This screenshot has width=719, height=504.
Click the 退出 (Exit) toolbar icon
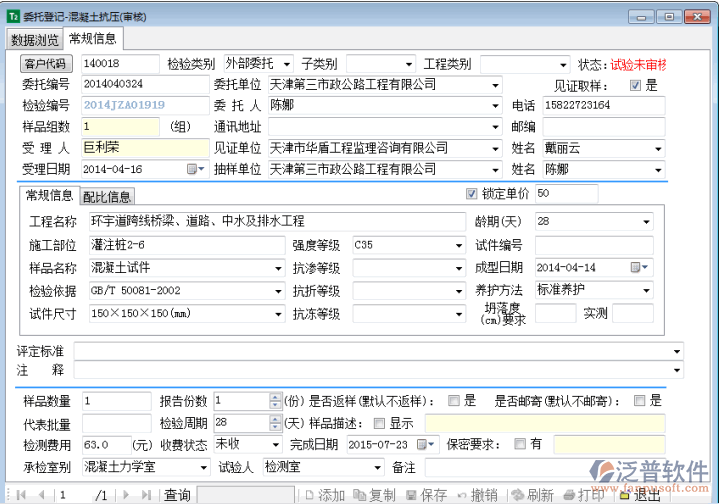(639, 495)
